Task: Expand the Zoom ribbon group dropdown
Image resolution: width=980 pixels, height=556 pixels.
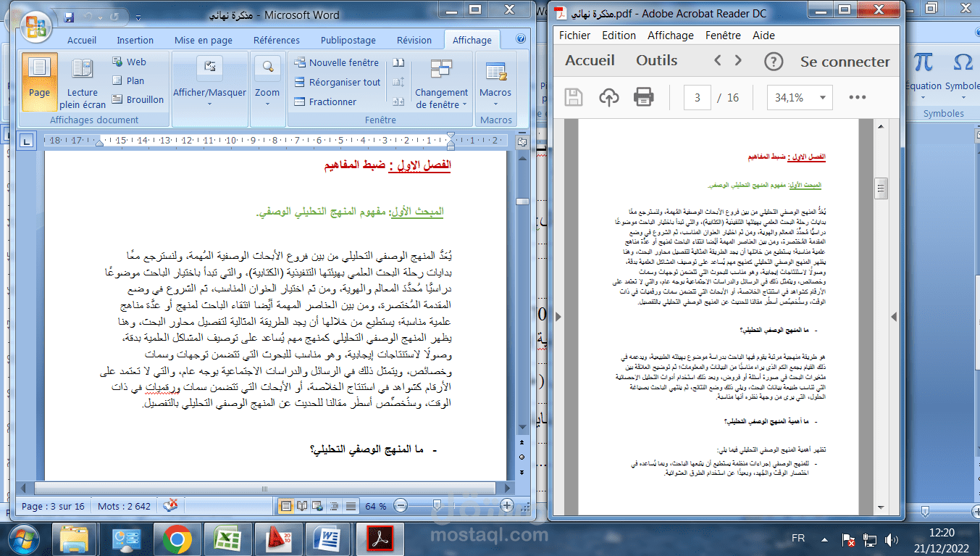Action: 267,83
